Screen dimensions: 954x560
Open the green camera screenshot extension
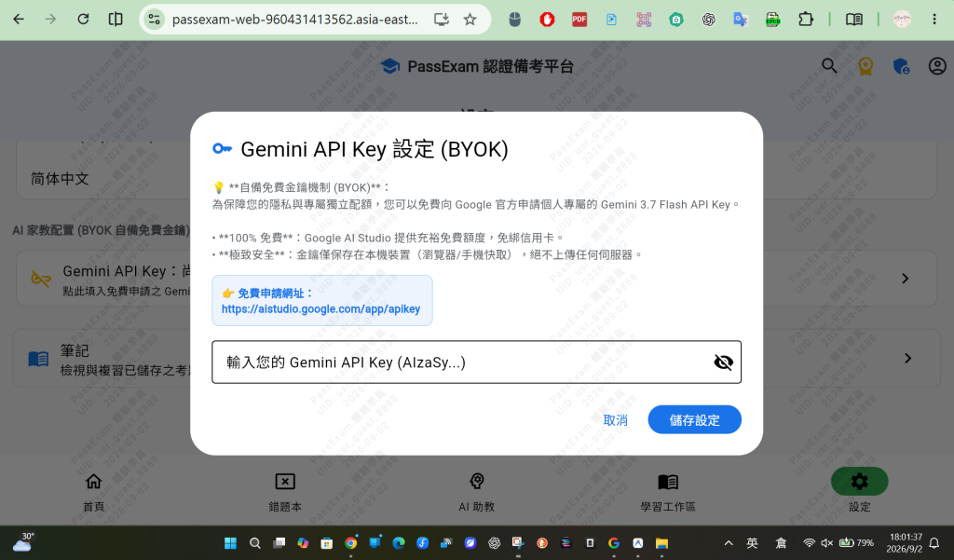click(x=676, y=20)
